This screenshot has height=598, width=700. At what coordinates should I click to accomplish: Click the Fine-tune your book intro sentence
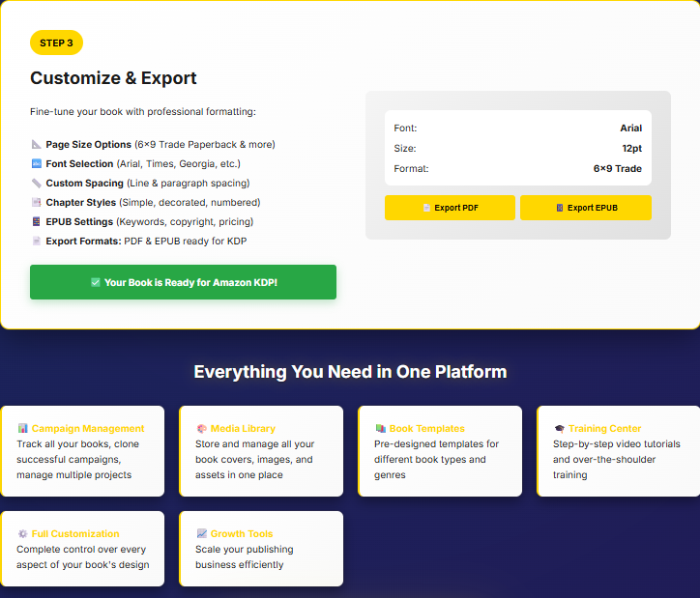tap(143, 111)
